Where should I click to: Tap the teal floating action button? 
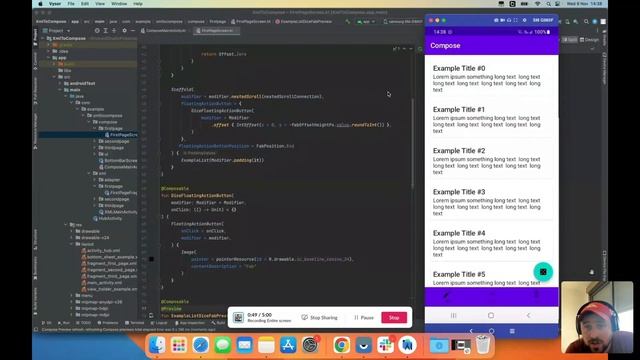(543, 272)
